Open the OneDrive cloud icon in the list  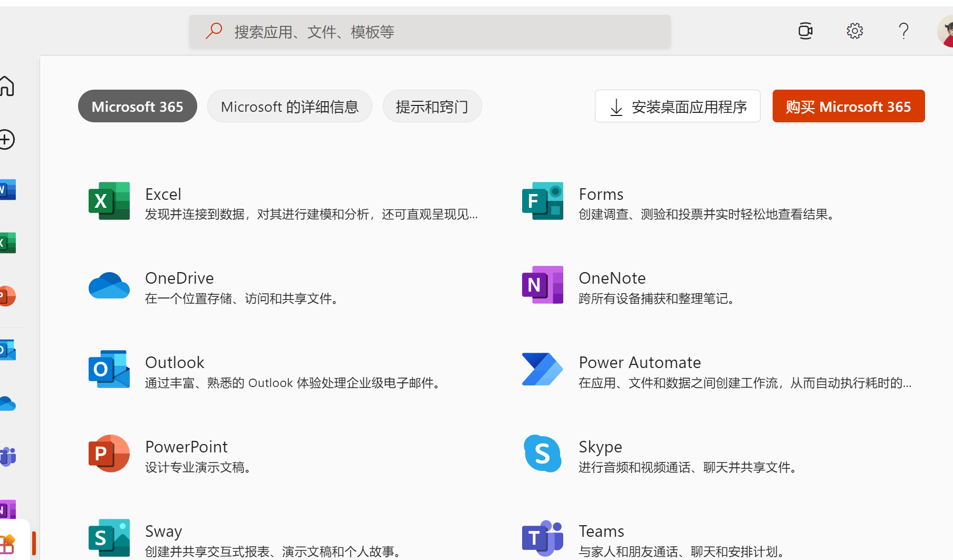[109, 285]
